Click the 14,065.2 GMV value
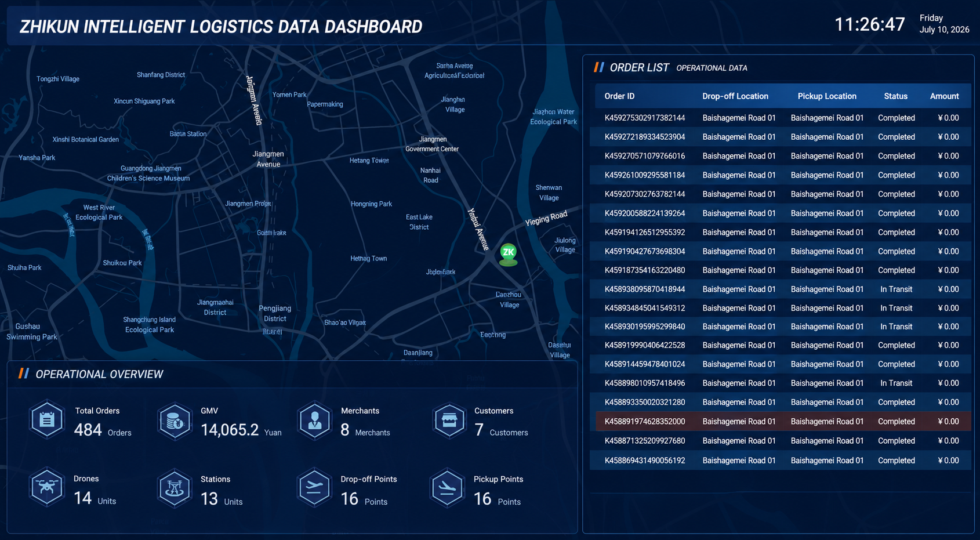This screenshot has height=540, width=980. click(230, 430)
